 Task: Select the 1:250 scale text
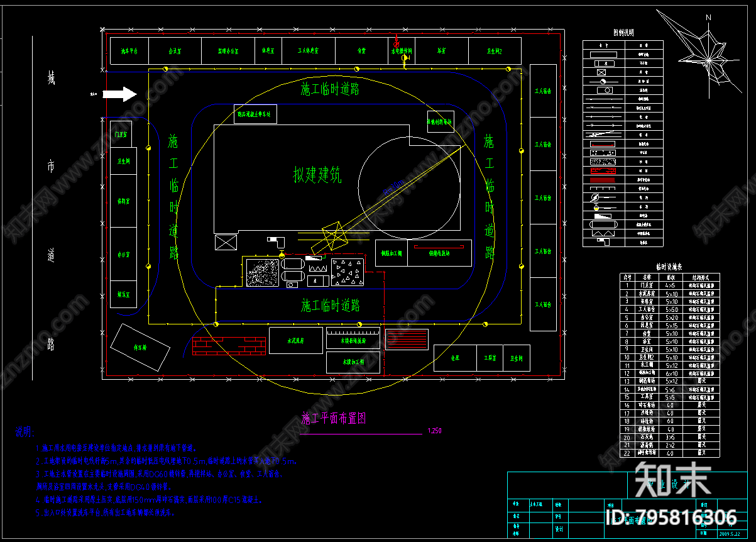[x=434, y=431]
